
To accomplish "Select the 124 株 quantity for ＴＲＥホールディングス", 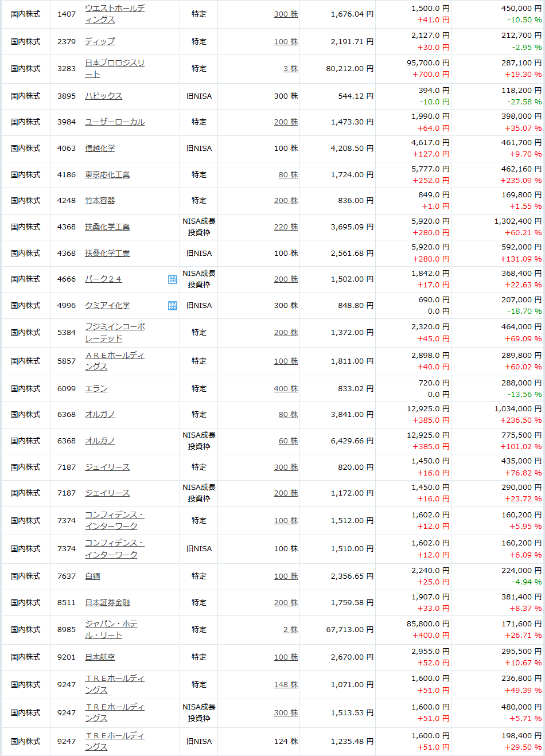I will click(x=286, y=741).
